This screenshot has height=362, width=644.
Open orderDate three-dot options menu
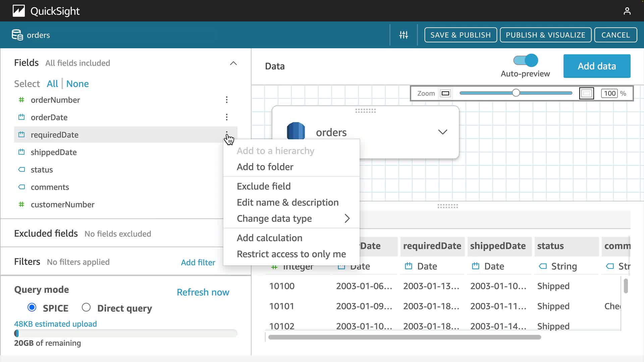click(x=227, y=117)
